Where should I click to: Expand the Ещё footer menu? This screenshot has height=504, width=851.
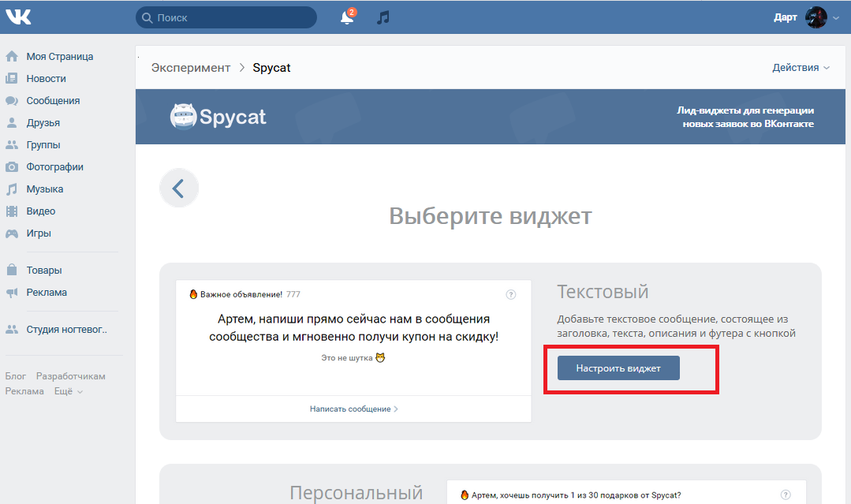(68, 391)
